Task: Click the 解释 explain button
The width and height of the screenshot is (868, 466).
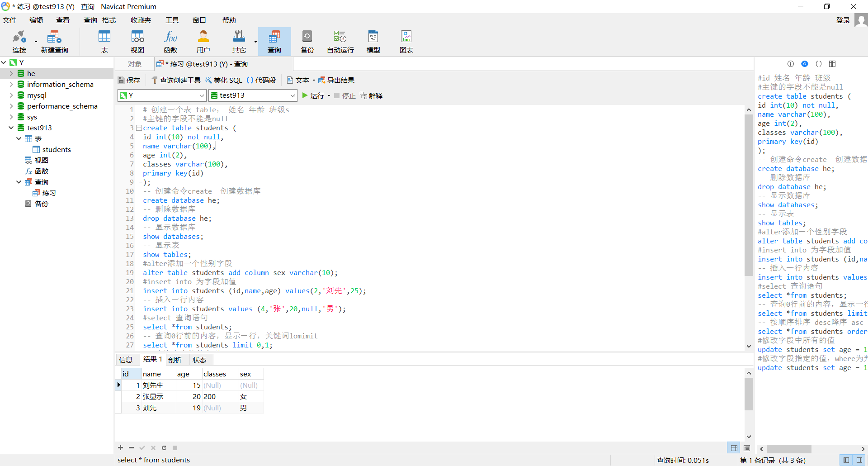Action: click(x=371, y=95)
